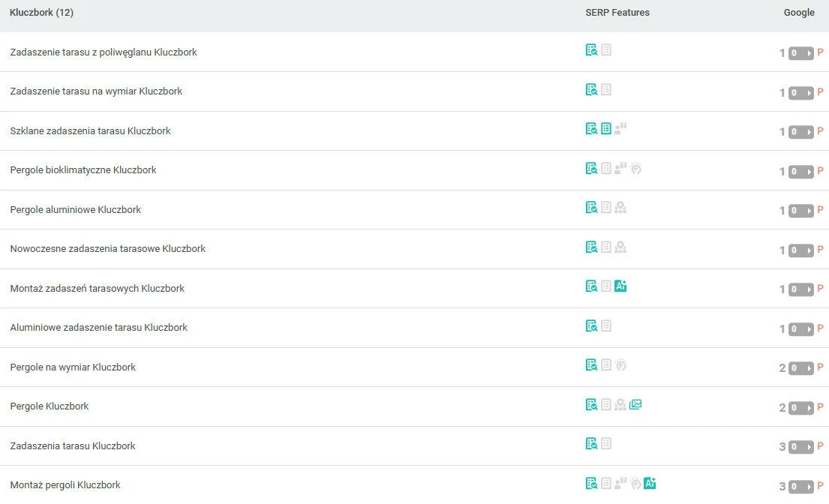Image resolution: width=829 pixels, height=504 pixels.
Task: Click the active green list icon for Szklane zadaszenia
Action: (606, 128)
